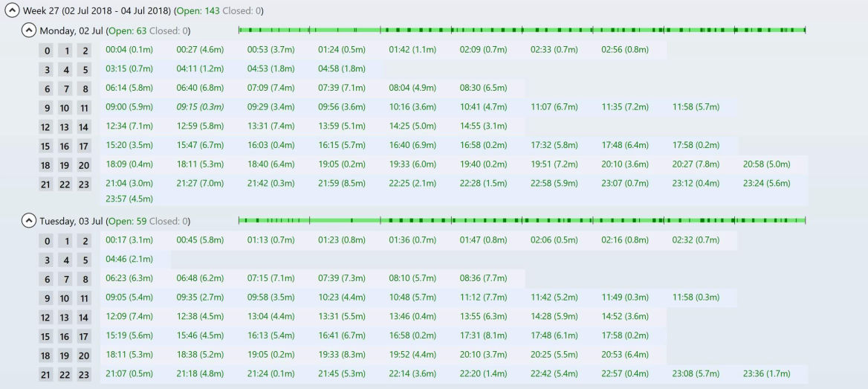Select hour 1 button under Tuesday
Viewport: 868px width, 389px height.
(x=66, y=242)
